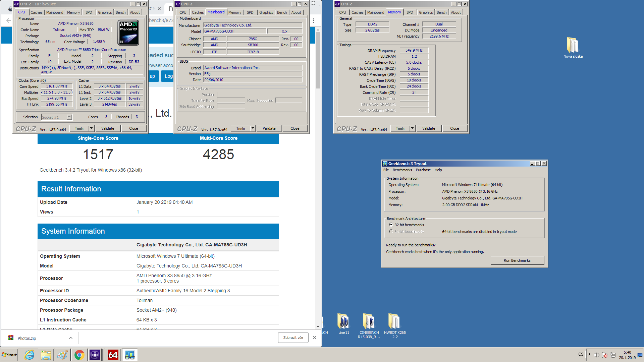This screenshot has height=362, width=644.
Task: Click CS language bar indicator
Action: (581, 354)
